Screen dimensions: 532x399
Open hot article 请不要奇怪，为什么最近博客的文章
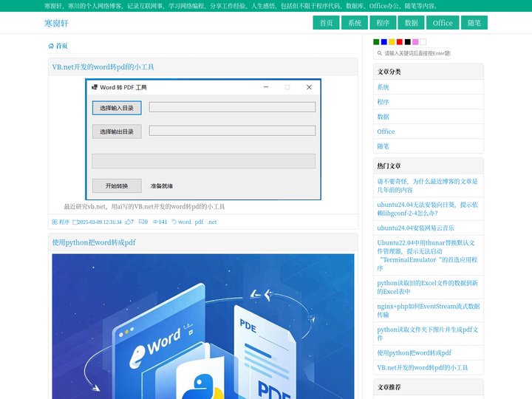tap(428, 185)
